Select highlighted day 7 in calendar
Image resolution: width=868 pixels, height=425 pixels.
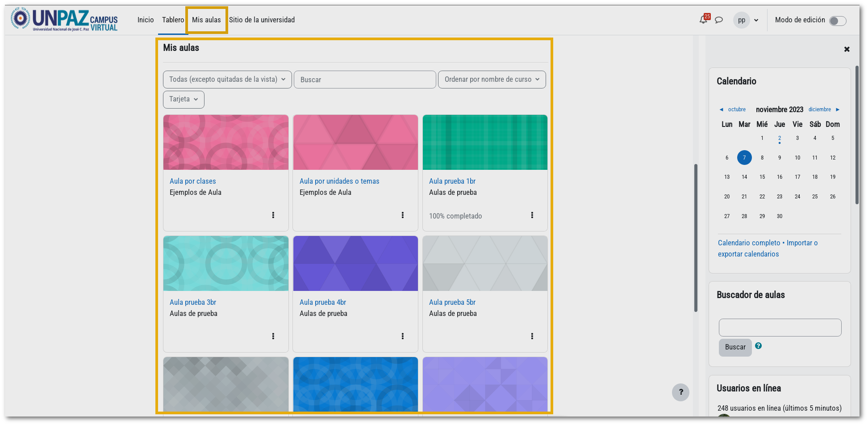coord(744,157)
